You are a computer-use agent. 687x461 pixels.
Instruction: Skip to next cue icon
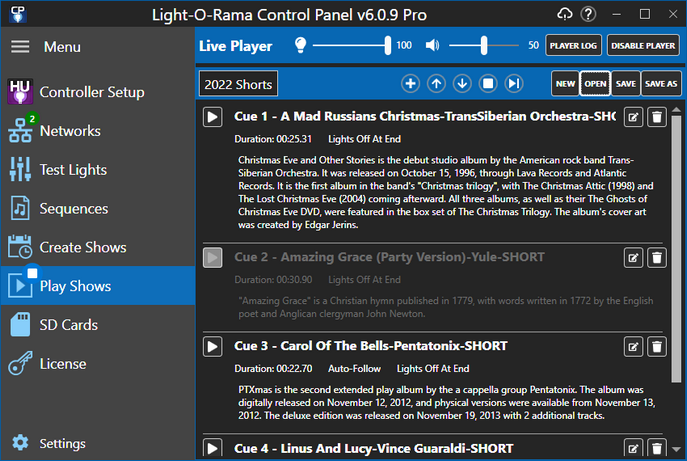tap(514, 83)
